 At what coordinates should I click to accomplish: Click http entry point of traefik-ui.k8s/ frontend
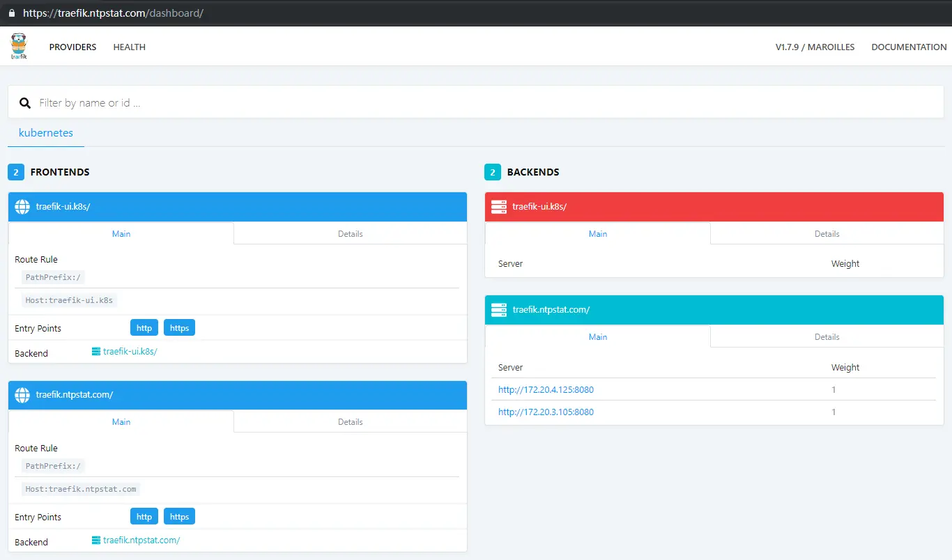pyautogui.click(x=144, y=327)
